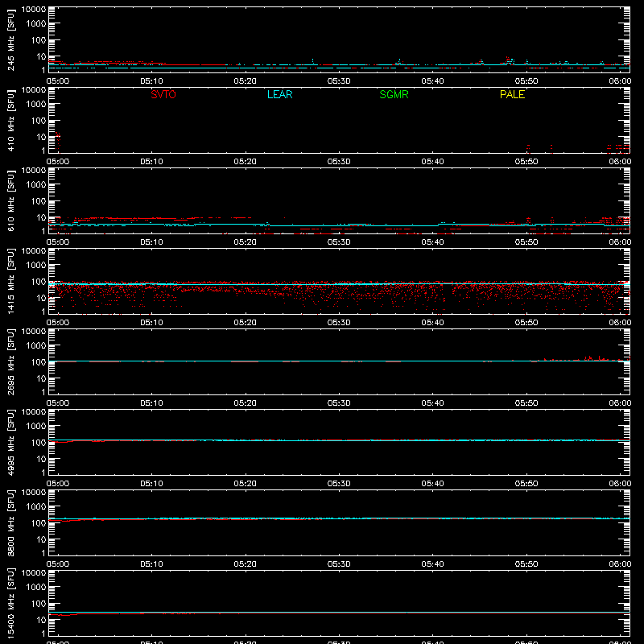
Task: Click the 10 tick value on 15400 MHz axis
Action: pos(41,620)
